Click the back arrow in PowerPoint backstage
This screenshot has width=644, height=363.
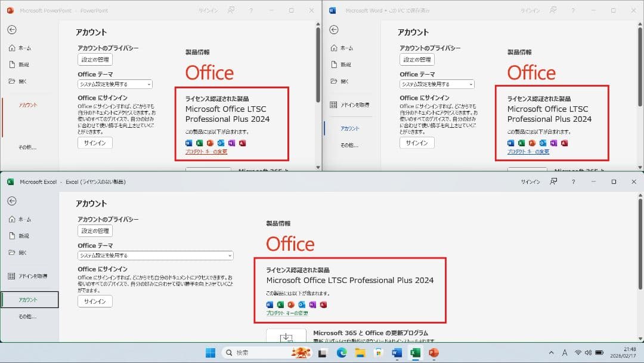[12, 30]
